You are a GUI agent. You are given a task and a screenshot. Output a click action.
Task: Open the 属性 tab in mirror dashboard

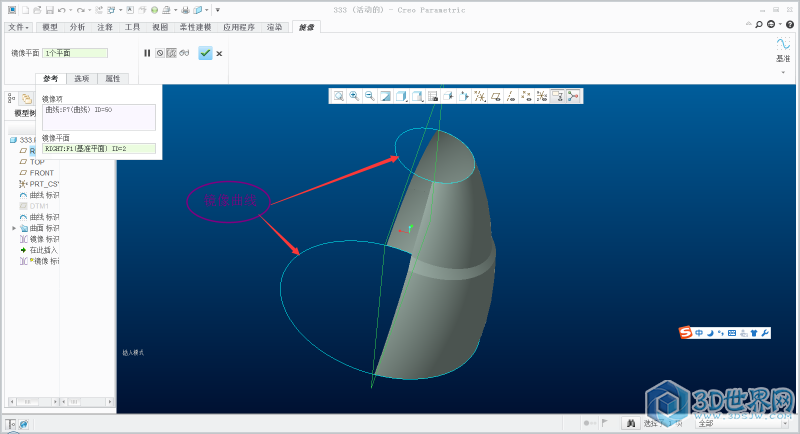[x=112, y=78]
